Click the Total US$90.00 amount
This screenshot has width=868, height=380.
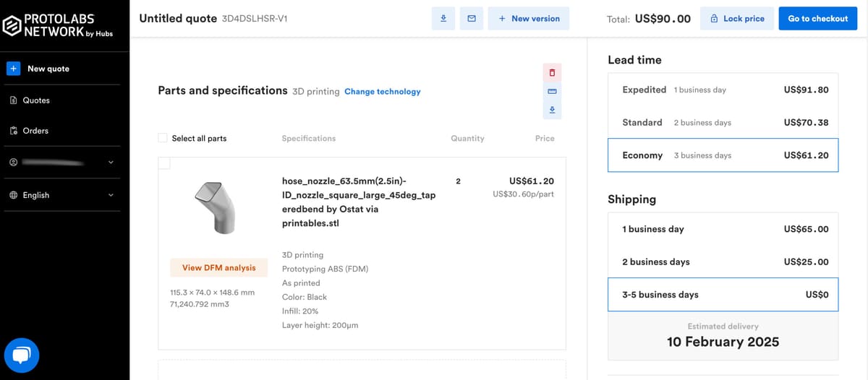click(663, 19)
